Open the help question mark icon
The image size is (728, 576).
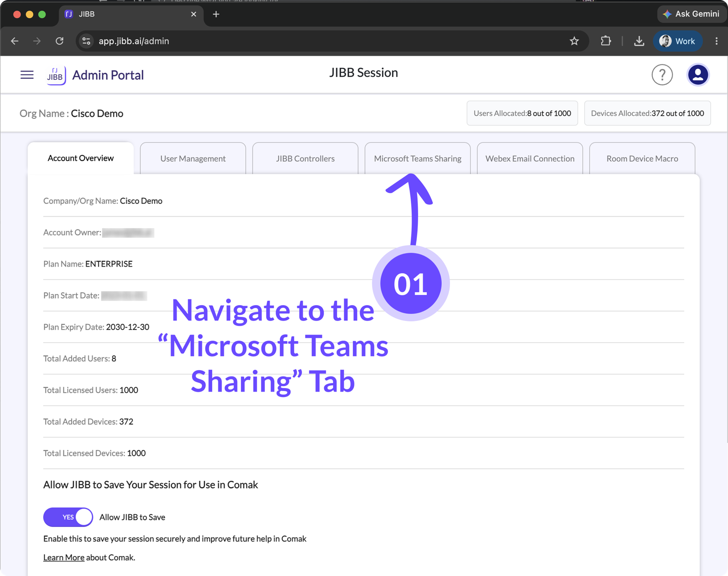662,75
